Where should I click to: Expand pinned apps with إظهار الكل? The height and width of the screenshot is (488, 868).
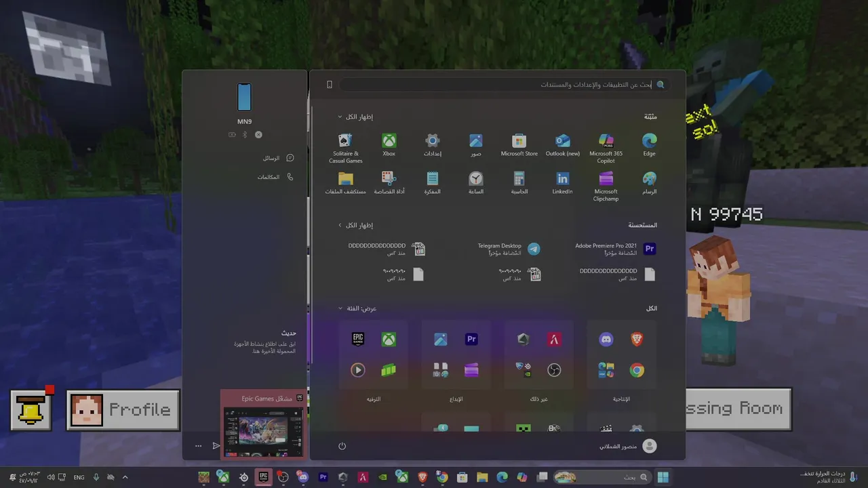click(355, 117)
